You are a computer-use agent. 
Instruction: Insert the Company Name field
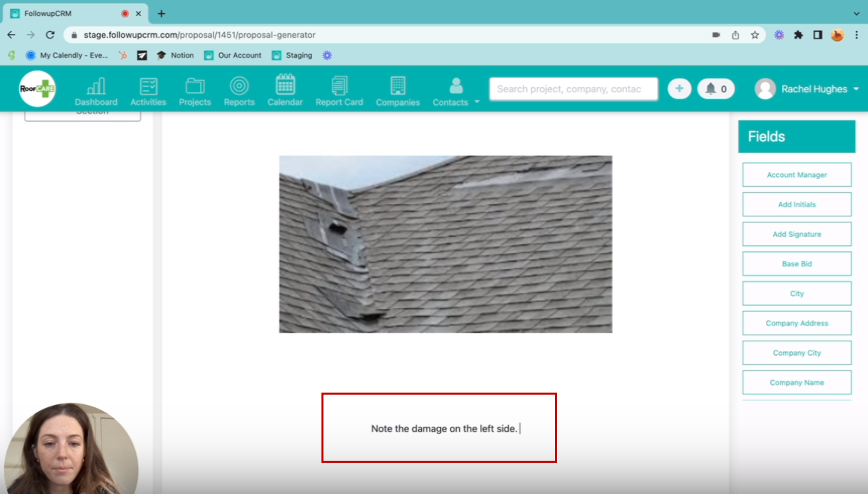796,382
